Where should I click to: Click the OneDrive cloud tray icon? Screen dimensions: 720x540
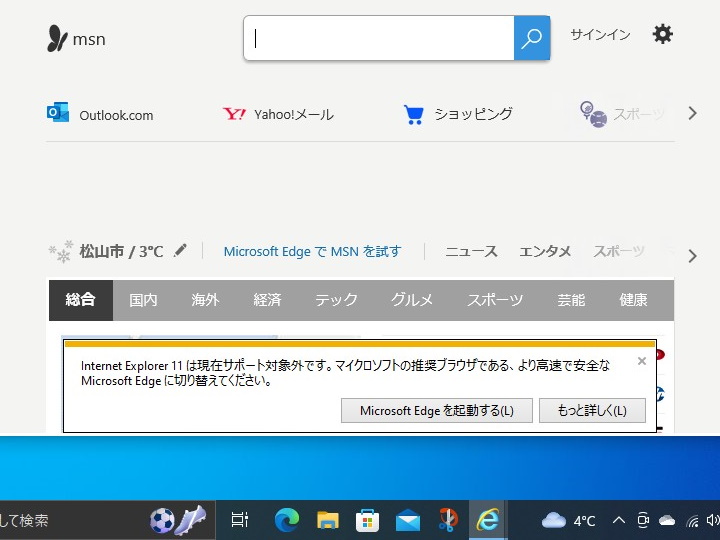click(x=667, y=520)
